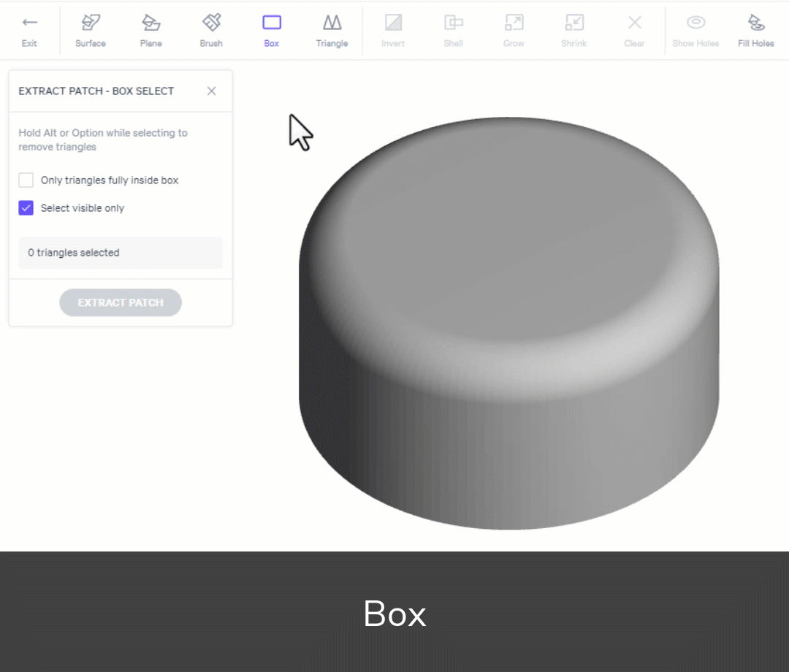Click the 'Extract Patch - Box Select' title
The width and height of the screenshot is (789, 672).
coord(96,91)
